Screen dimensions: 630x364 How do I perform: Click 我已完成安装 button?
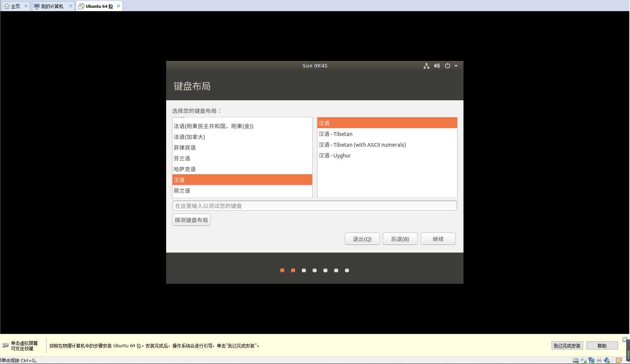click(x=567, y=346)
